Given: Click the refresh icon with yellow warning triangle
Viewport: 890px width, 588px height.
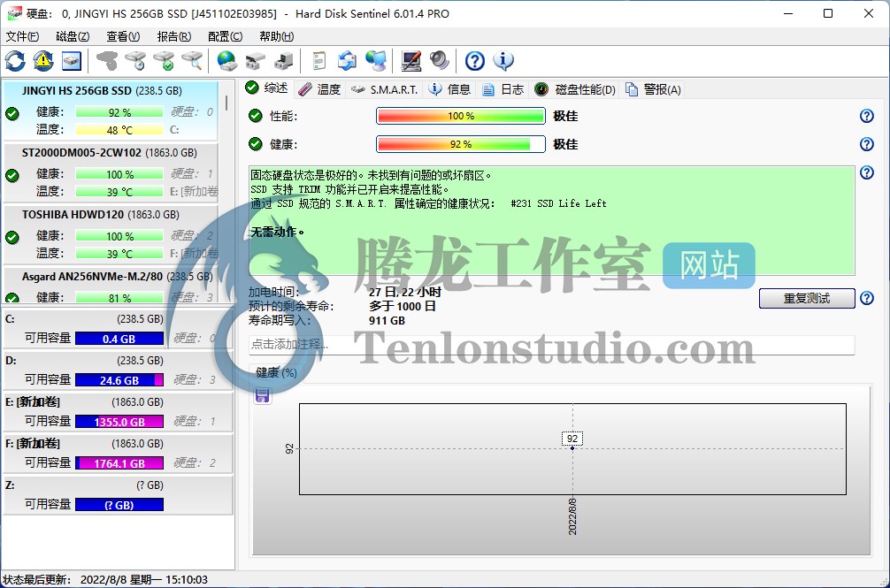Looking at the screenshot, I should [43, 61].
